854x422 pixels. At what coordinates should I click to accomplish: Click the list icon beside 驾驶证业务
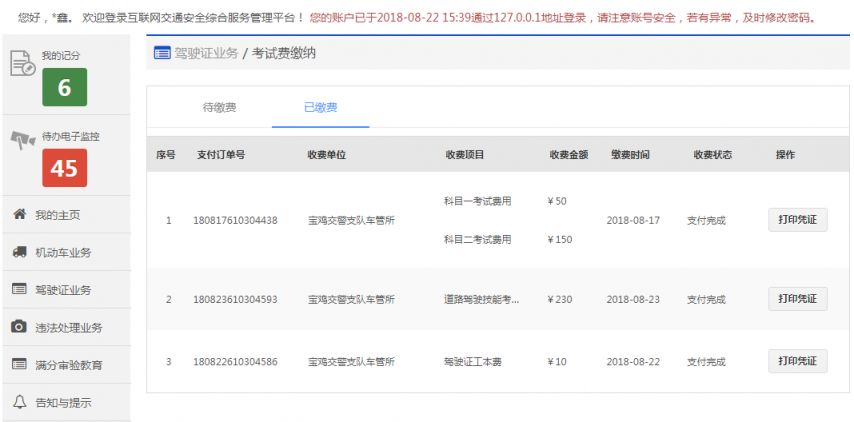point(20,289)
